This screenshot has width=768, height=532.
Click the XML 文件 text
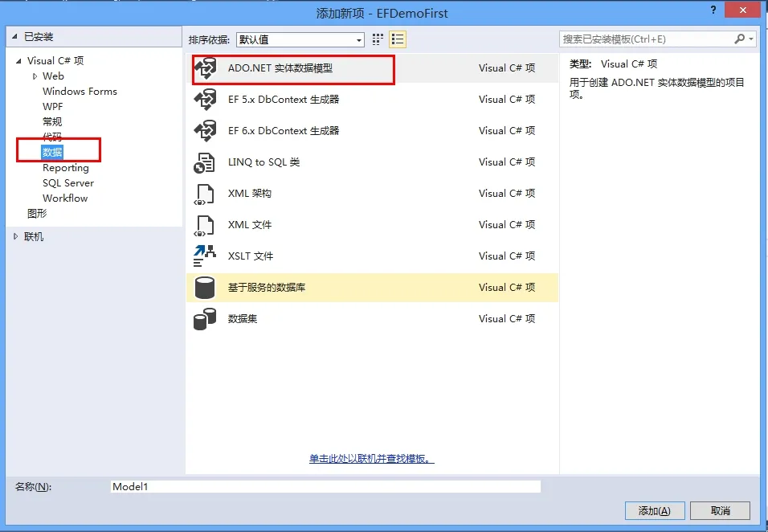[249, 225]
